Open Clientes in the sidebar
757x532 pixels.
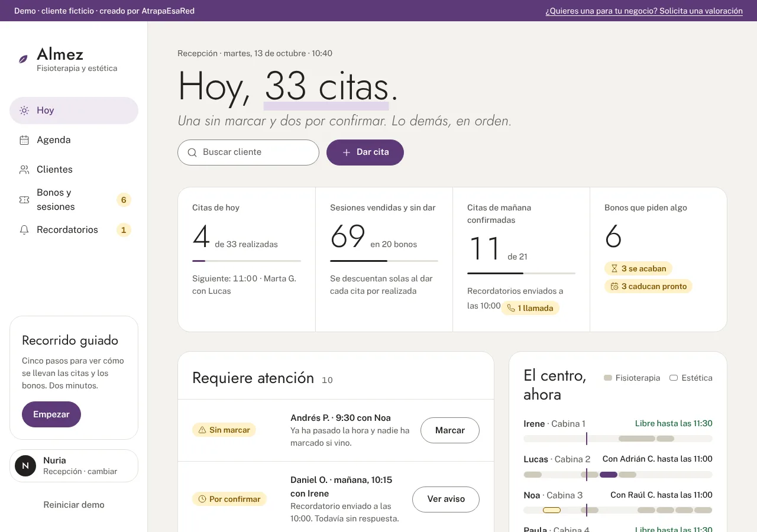tap(74, 170)
